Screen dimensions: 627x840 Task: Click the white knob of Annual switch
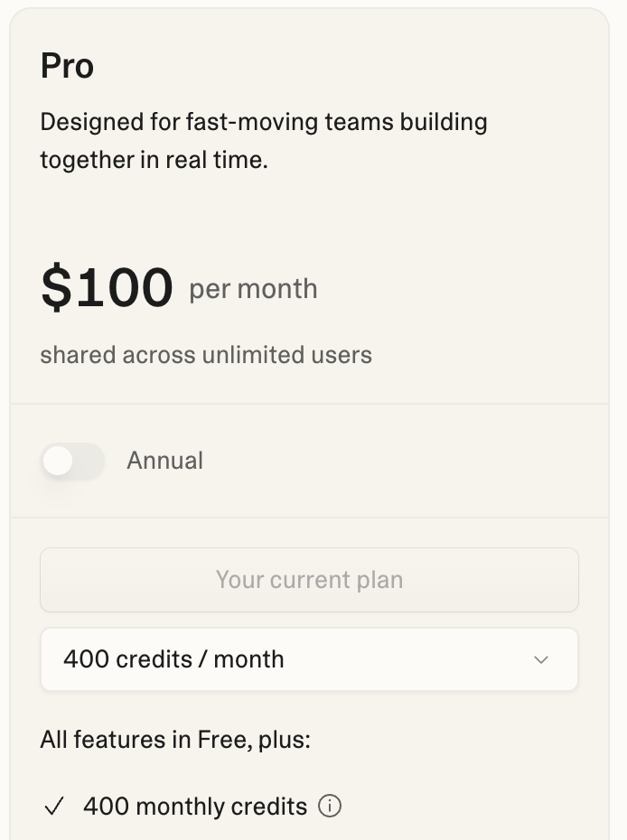click(x=58, y=462)
